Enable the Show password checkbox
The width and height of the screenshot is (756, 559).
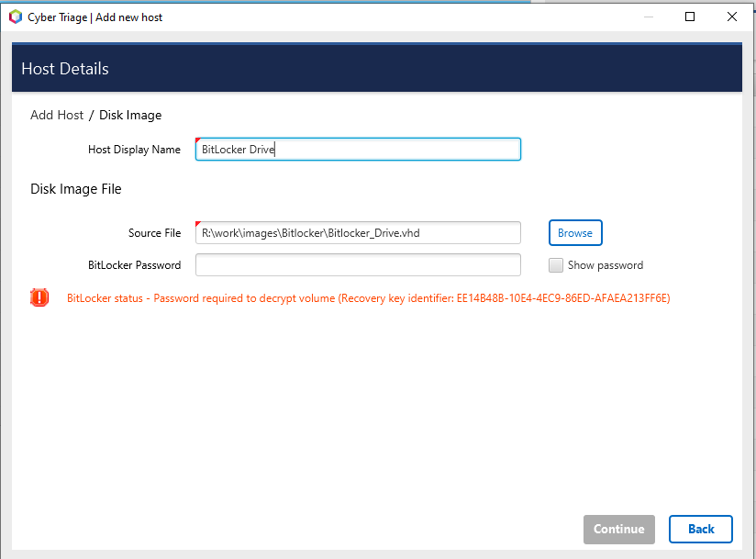(556, 264)
